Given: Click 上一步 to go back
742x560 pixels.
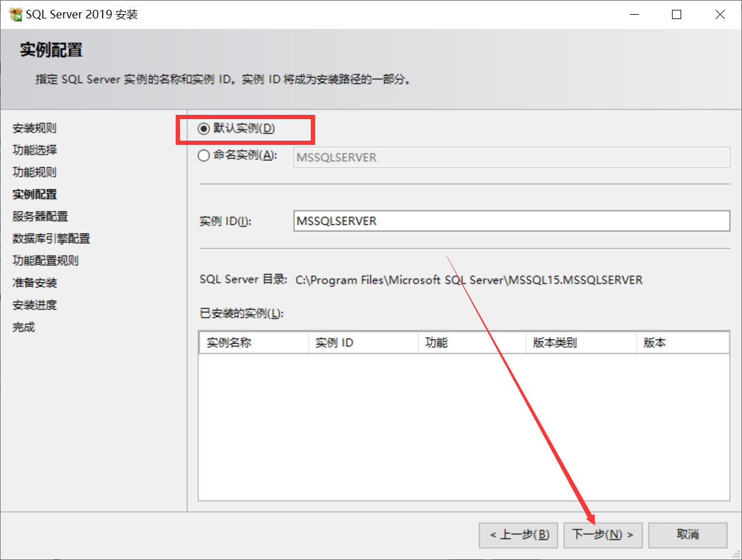Looking at the screenshot, I should [x=518, y=535].
